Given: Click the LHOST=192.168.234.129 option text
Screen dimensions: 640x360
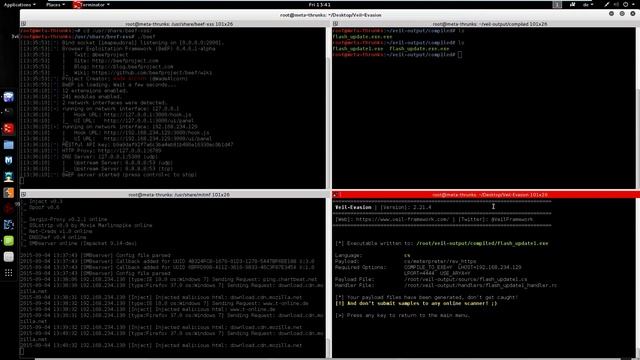Looking at the screenshot, I should click(x=489, y=267).
